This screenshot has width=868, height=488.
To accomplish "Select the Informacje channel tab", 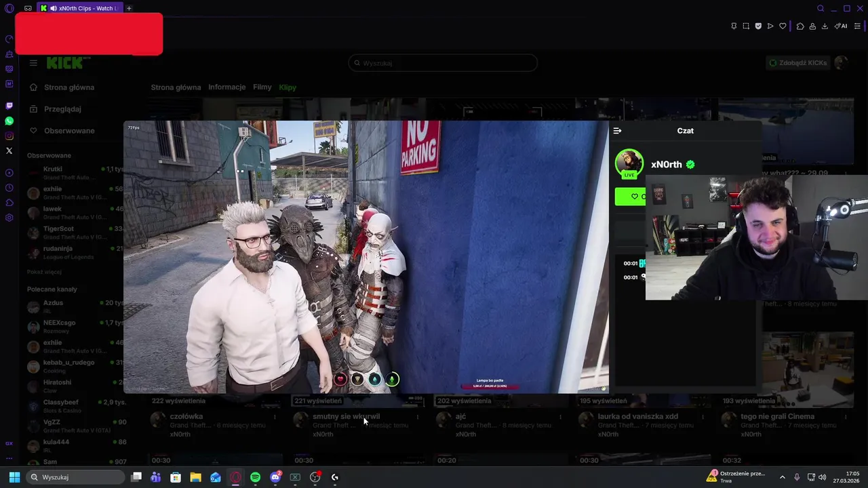I will (226, 87).
